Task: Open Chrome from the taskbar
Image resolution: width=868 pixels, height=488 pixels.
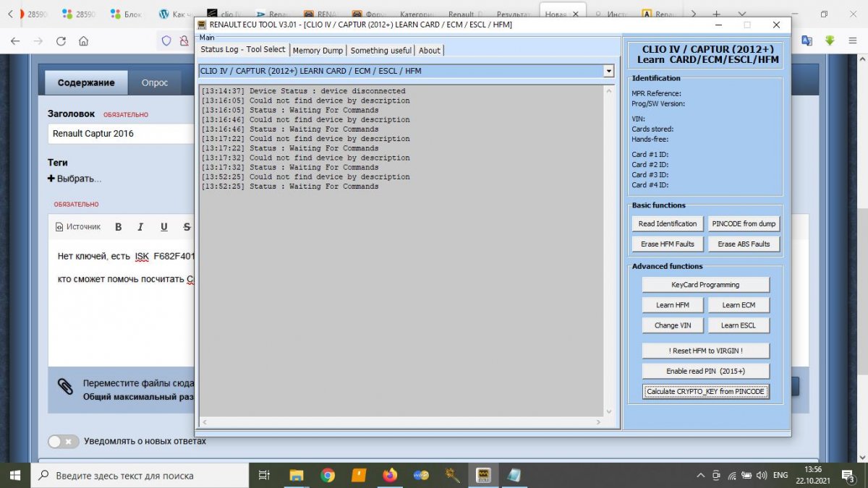Action: pos(328,475)
